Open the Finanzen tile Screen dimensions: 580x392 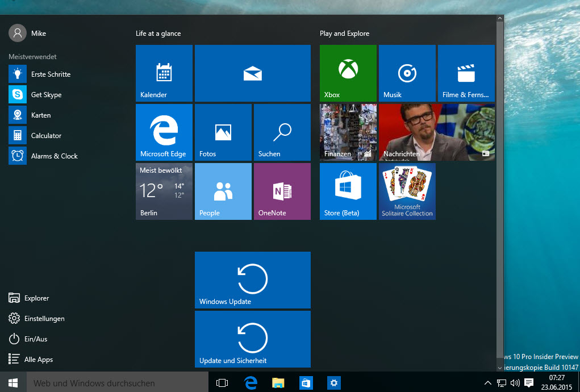click(348, 132)
